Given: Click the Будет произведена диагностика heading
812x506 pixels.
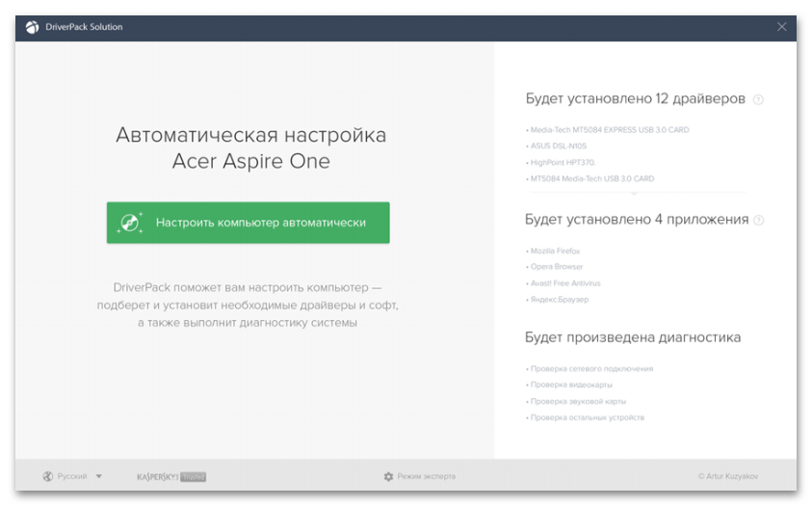Looking at the screenshot, I should click(633, 337).
